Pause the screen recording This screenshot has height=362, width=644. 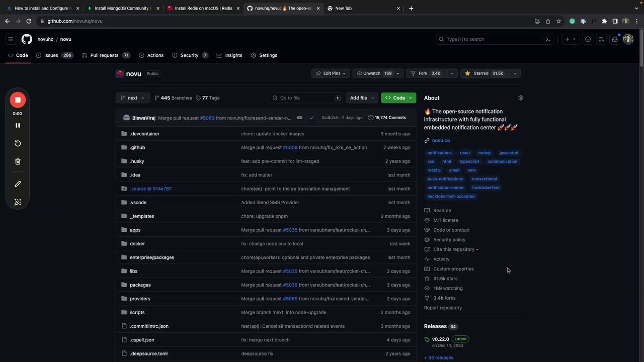(18, 125)
